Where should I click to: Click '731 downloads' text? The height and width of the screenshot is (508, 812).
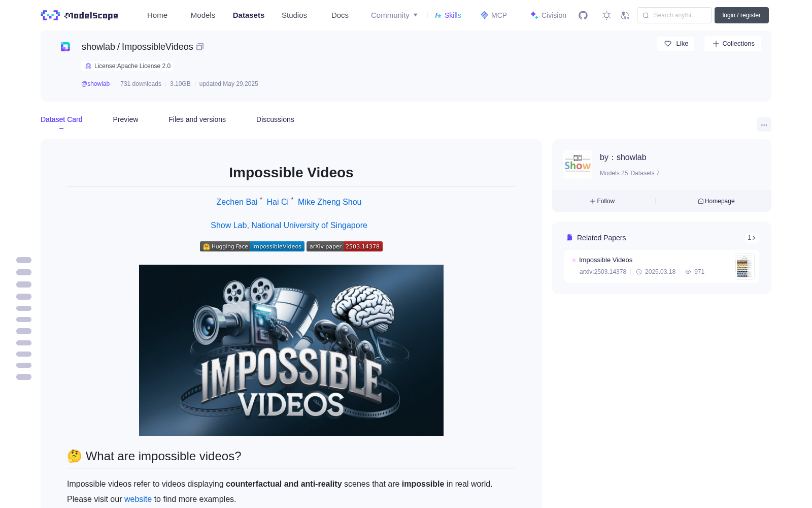click(x=141, y=84)
